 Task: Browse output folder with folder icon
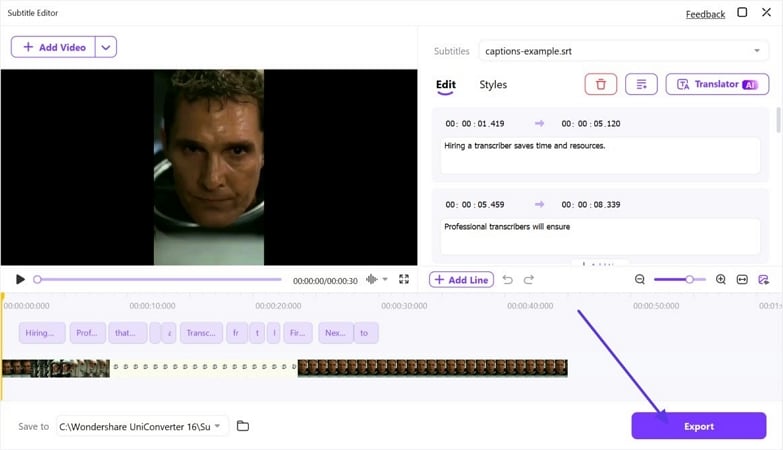[x=243, y=426]
